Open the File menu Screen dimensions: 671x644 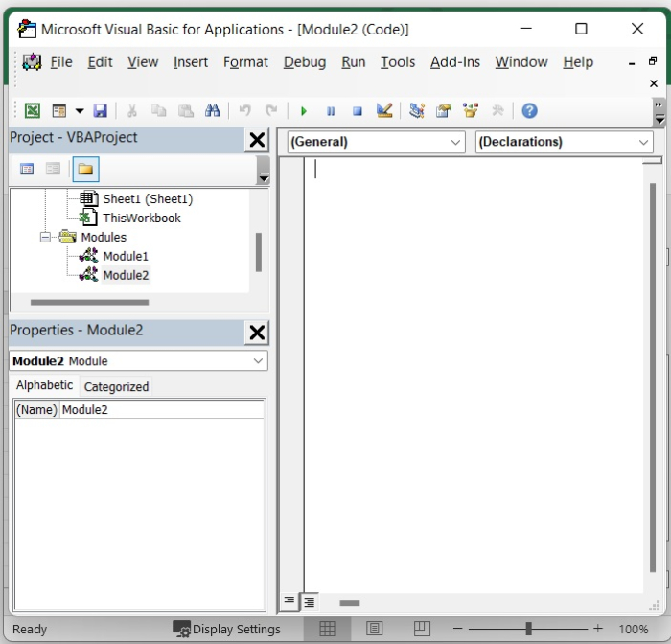pos(61,62)
